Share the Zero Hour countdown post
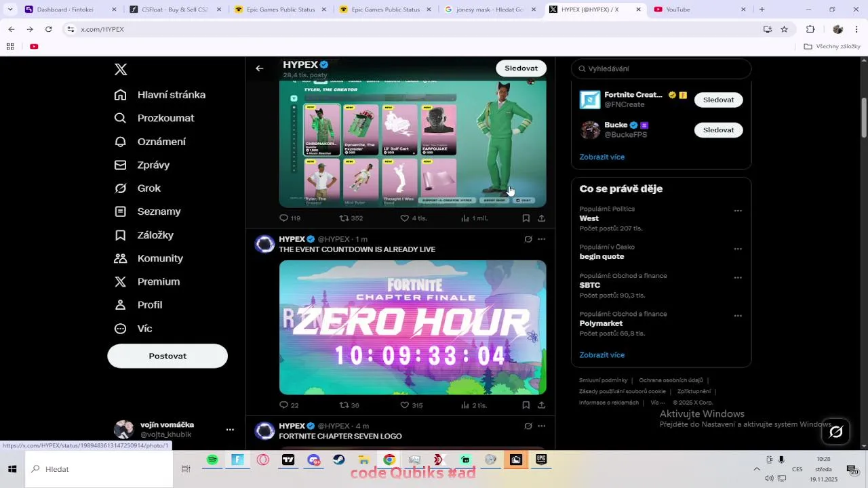The width and height of the screenshot is (868, 488). point(541,405)
